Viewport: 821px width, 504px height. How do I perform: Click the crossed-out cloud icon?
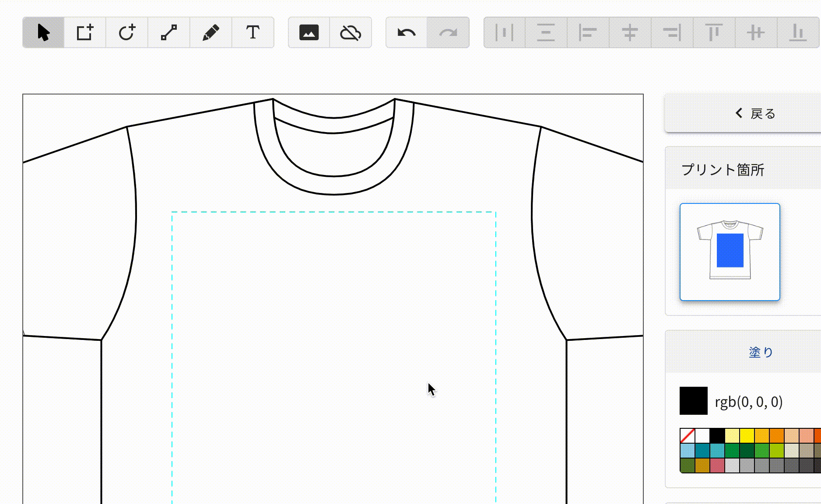pyautogui.click(x=351, y=33)
